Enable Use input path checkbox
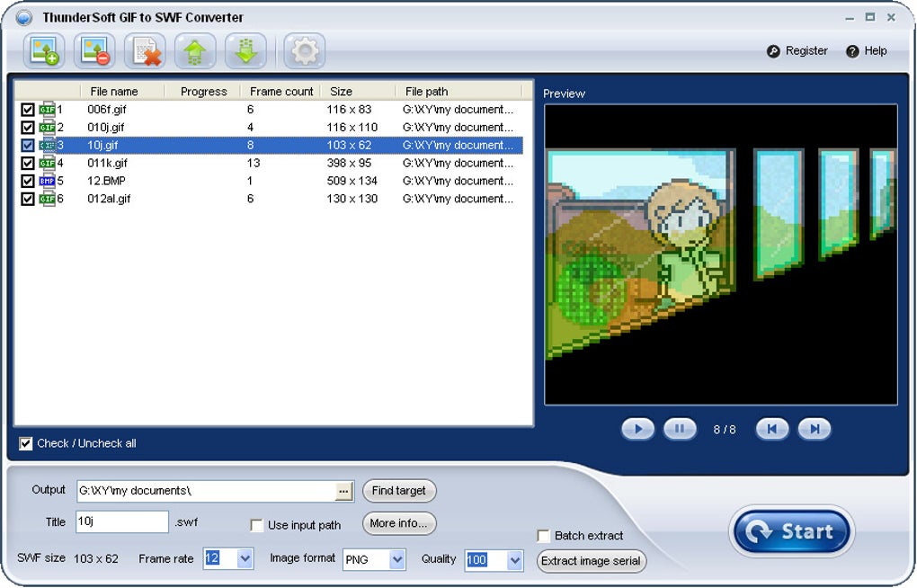 [257, 525]
